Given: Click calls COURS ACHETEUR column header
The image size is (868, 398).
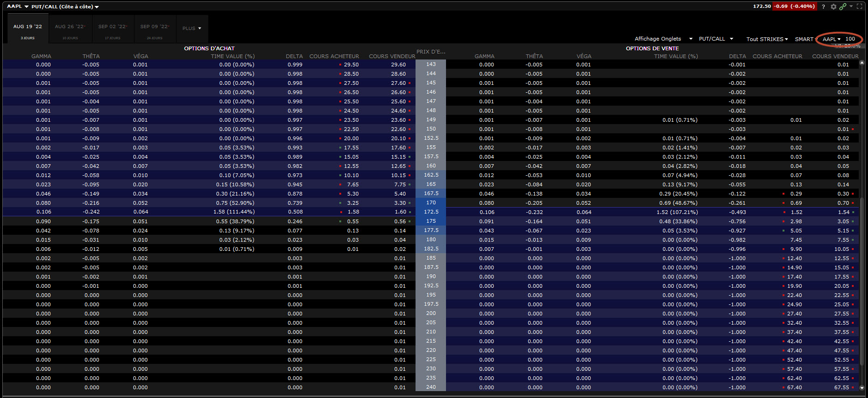Looking at the screenshot, I should click(x=334, y=56).
